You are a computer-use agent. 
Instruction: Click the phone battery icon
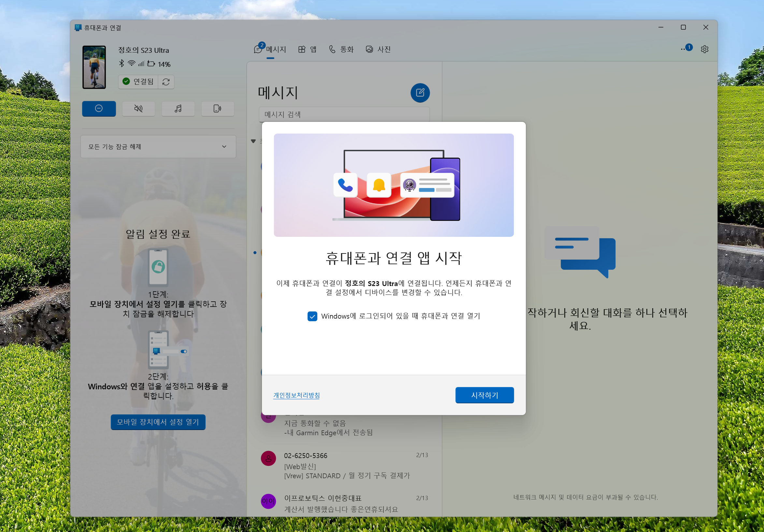point(151,64)
